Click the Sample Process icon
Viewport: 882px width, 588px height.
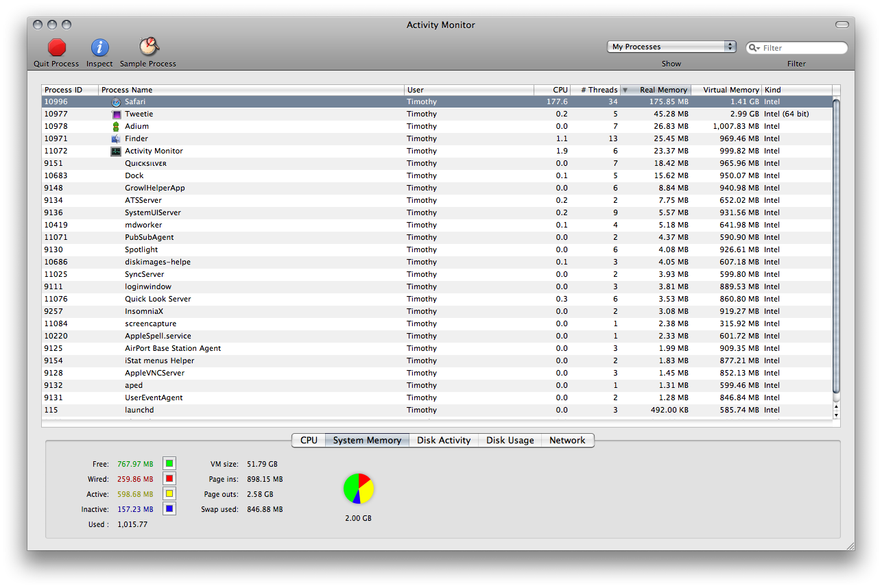tap(149, 47)
